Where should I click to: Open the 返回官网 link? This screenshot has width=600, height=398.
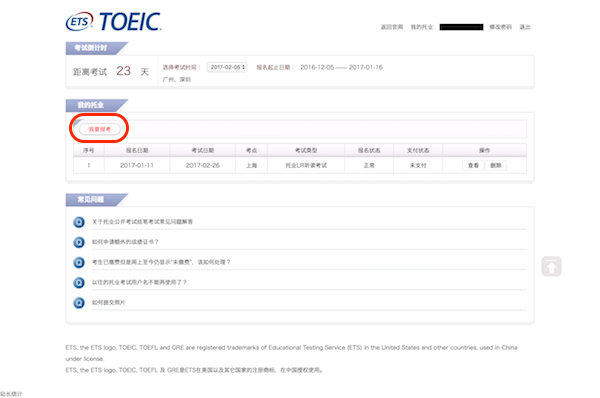tap(391, 27)
